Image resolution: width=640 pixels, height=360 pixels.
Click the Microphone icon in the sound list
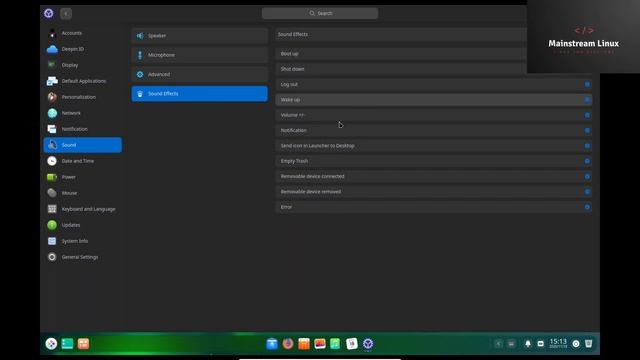140,55
